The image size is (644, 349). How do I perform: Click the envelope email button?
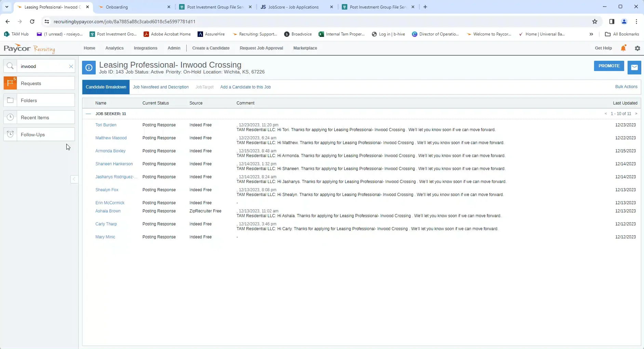(x=634, y=68)
